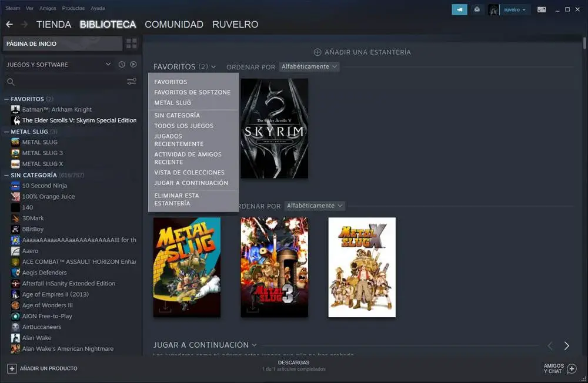This screenshot has height=383, width=588.
Task: Click the METAL SLUG 3 sidebar icon
Action: coord(15,153)
